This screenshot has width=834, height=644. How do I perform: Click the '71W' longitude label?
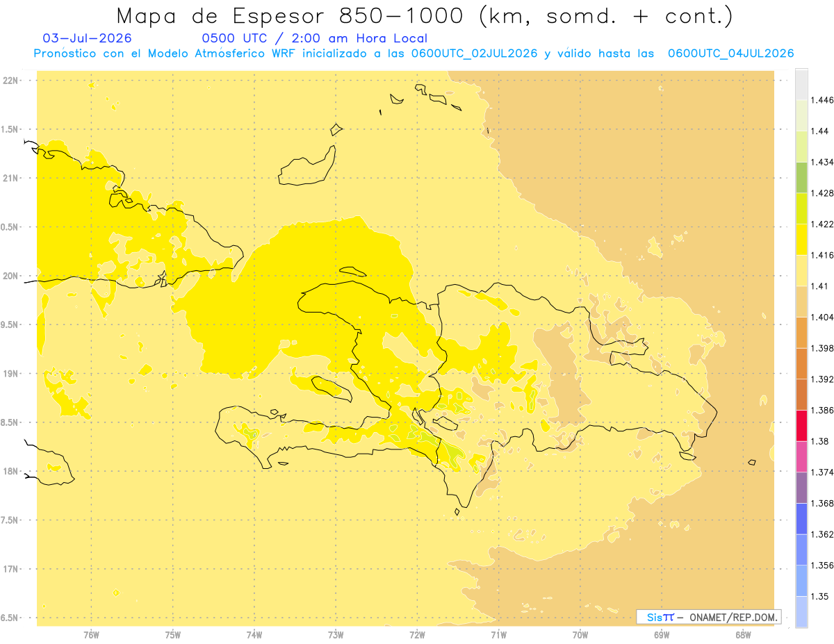coord(498,634)
